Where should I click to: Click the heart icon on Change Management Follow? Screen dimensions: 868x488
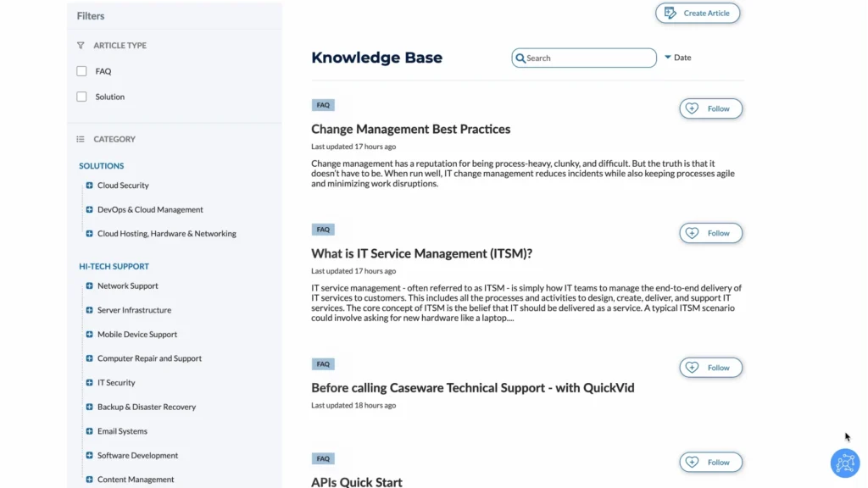point(692,108)
